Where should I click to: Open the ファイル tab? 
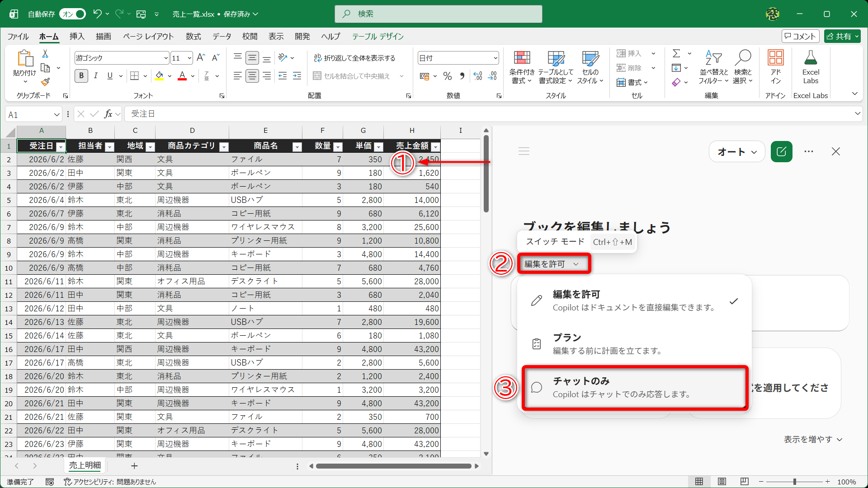[x=18, y=37]
